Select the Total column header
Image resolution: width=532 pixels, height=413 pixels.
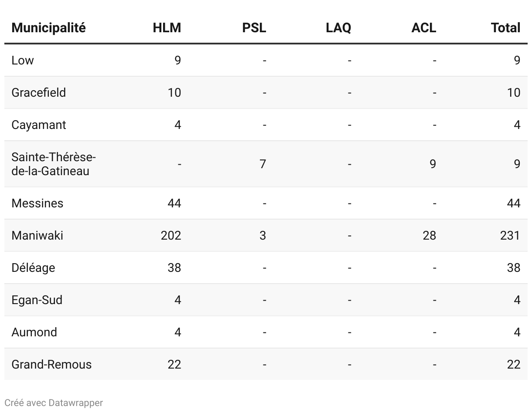[505, 28]
